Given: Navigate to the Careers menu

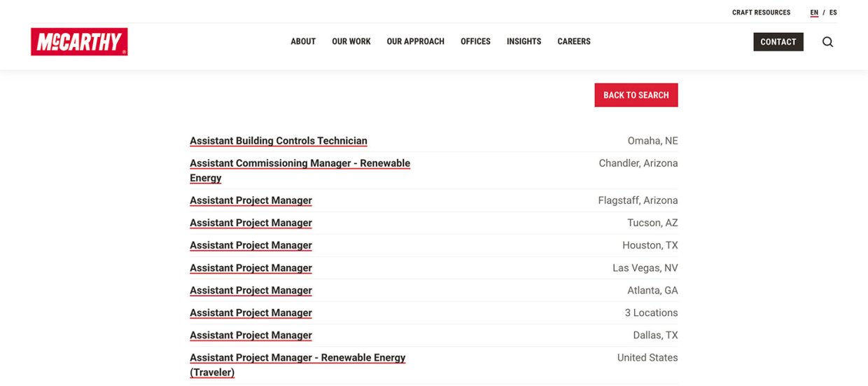Looking at the screenshot, I should 574,42.
